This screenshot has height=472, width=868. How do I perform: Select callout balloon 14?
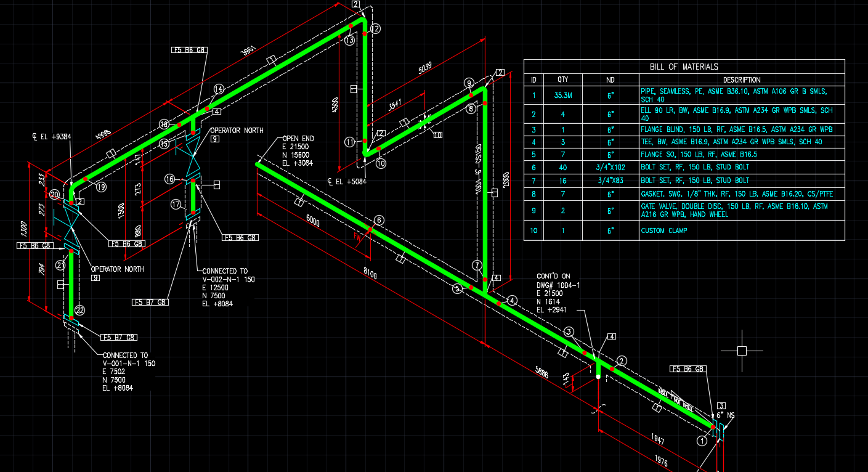pyautogui.click(x=219, y=89)
